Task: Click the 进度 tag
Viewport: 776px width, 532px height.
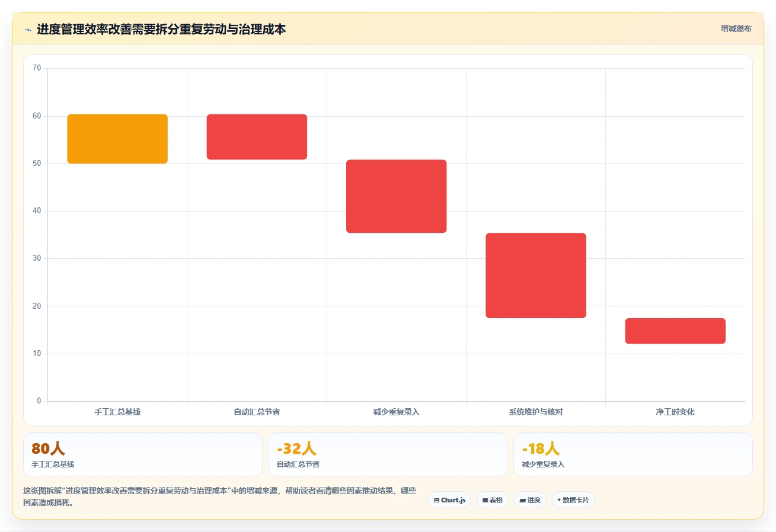Action: (530, 500)
